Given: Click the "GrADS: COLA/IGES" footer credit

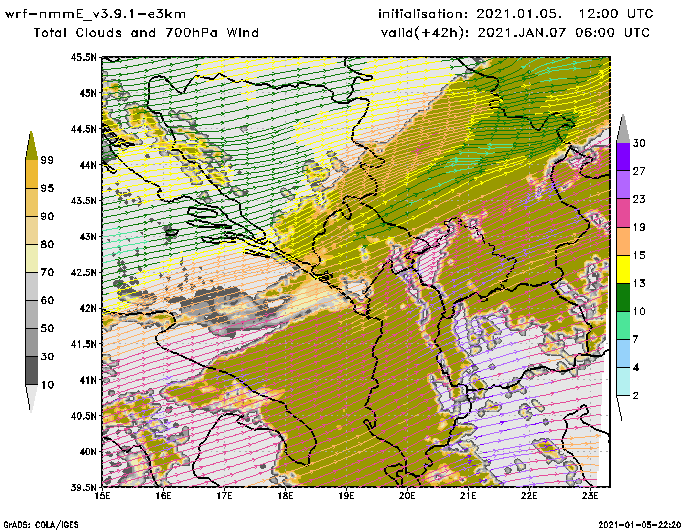Looking at the screenshot, I should (x=41, y=525).
